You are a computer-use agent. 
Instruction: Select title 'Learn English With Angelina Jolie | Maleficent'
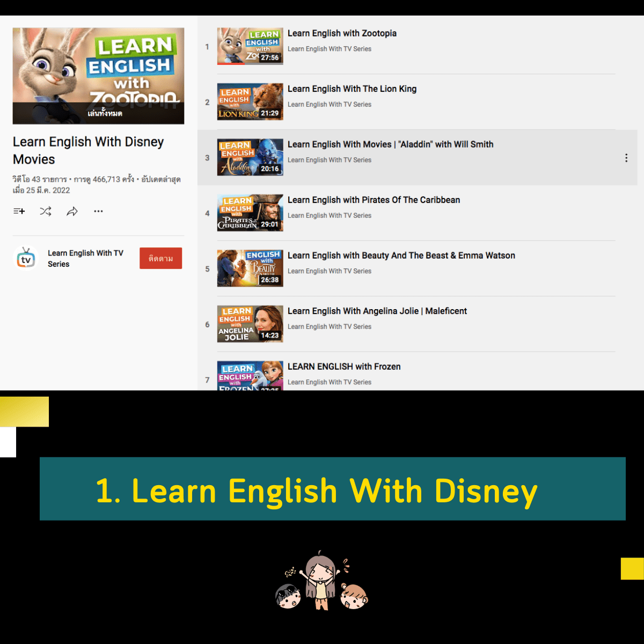click(x=377, y=311)
